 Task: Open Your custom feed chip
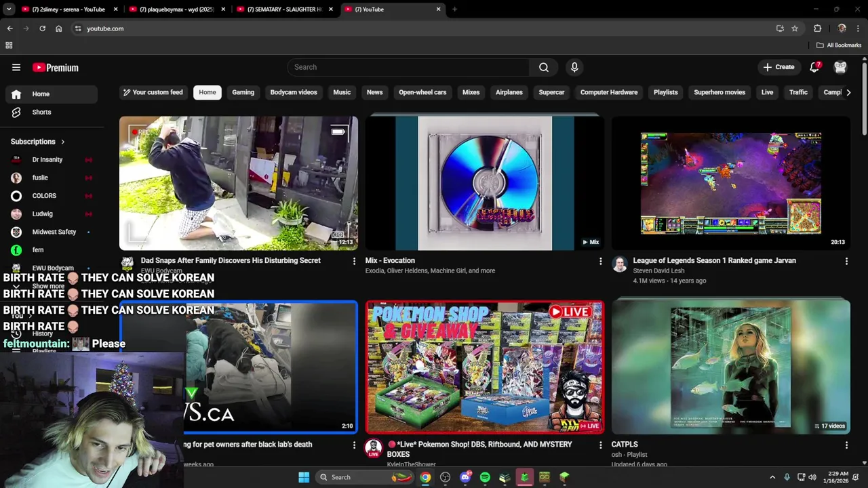(x=153, y=92)
